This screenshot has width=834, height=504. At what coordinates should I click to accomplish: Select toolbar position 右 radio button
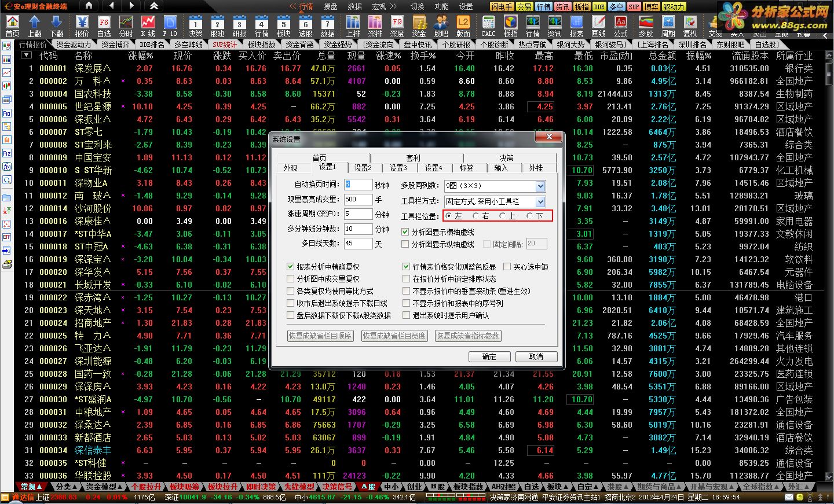[x=475, y=216]
